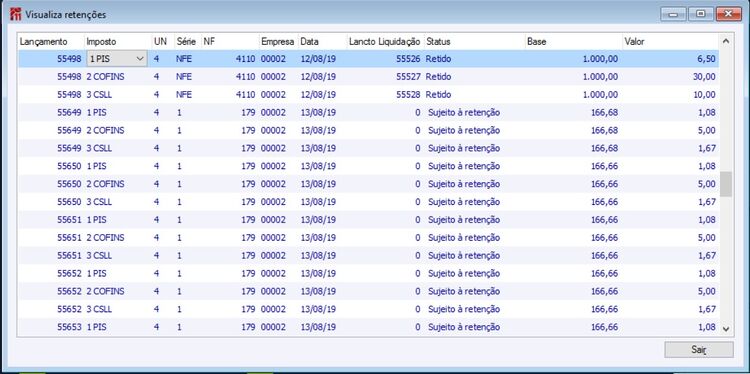Screen dimensions: 750x374
Task: Select Lancto Liquidação value 55527
Action: (408, 77)
